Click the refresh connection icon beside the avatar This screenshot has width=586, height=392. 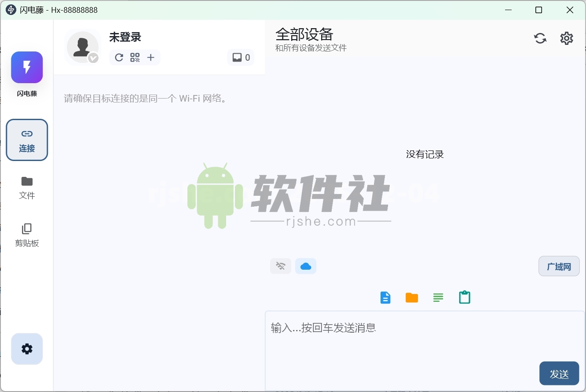[118, 57]
